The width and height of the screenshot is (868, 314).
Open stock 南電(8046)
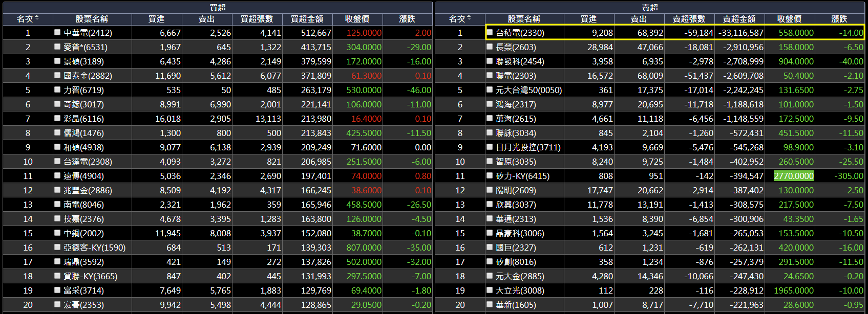click(83, 205)
